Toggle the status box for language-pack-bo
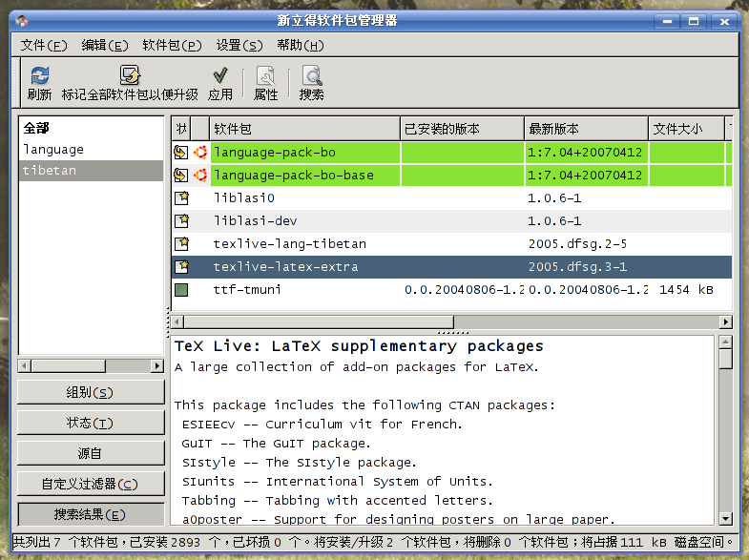This screenshot has width=749, height=560. (180, 153)
